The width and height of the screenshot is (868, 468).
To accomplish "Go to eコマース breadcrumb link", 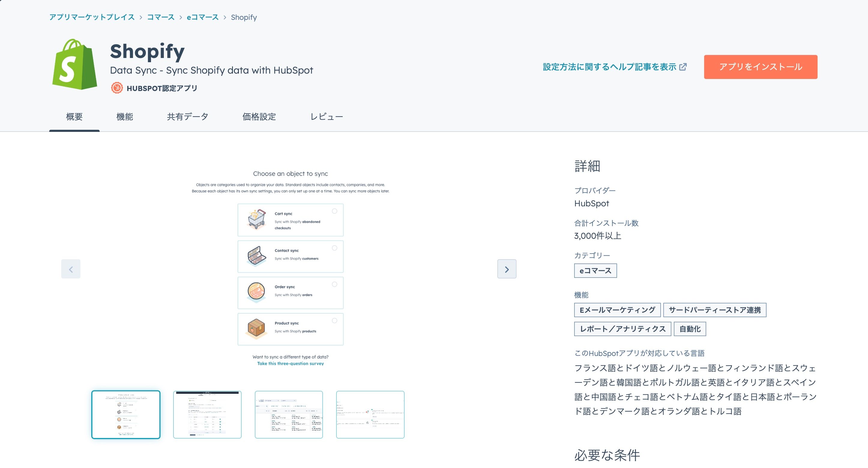I will click(x=203, y=17).
